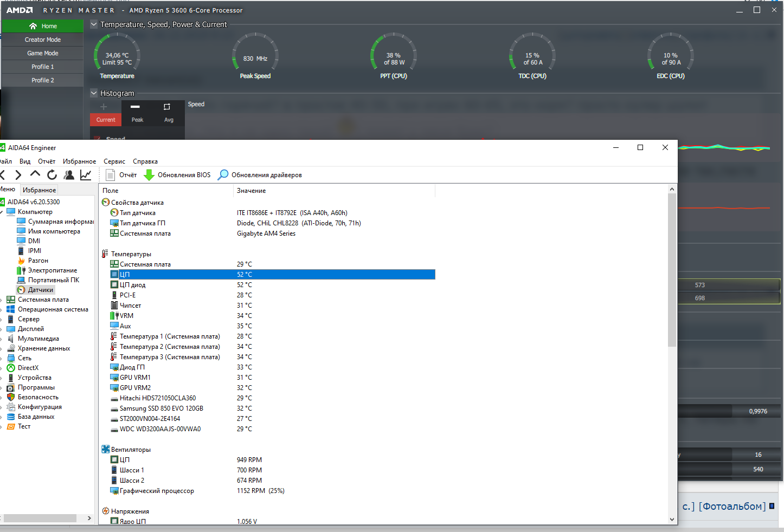The height and width of the screenshot is (532, 784).
Task: Open the Отчёт menu in AIDA64
Action: [47, 161]
